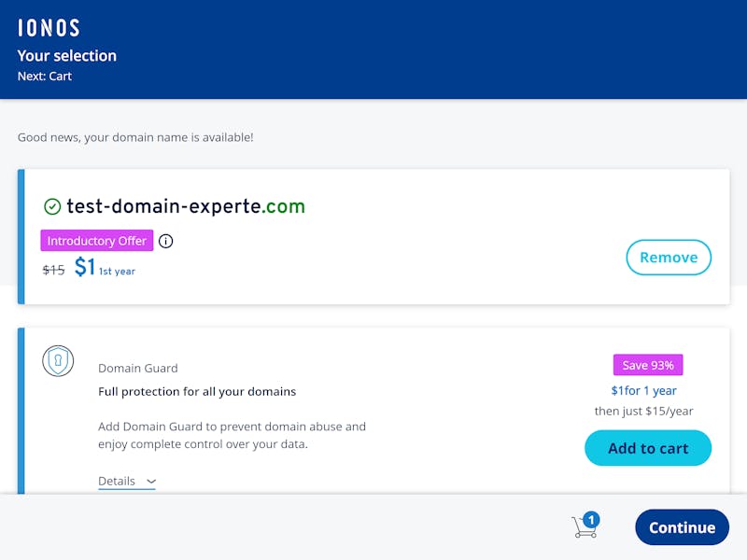The height and width of the screenshot is (560, 747).
Task: Click the IONOS logo
Action: tap(49, 28)
